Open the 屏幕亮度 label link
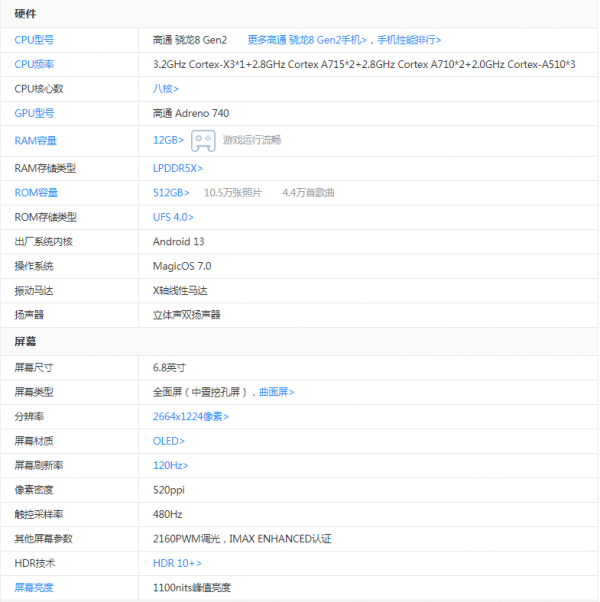 [34, 587]
